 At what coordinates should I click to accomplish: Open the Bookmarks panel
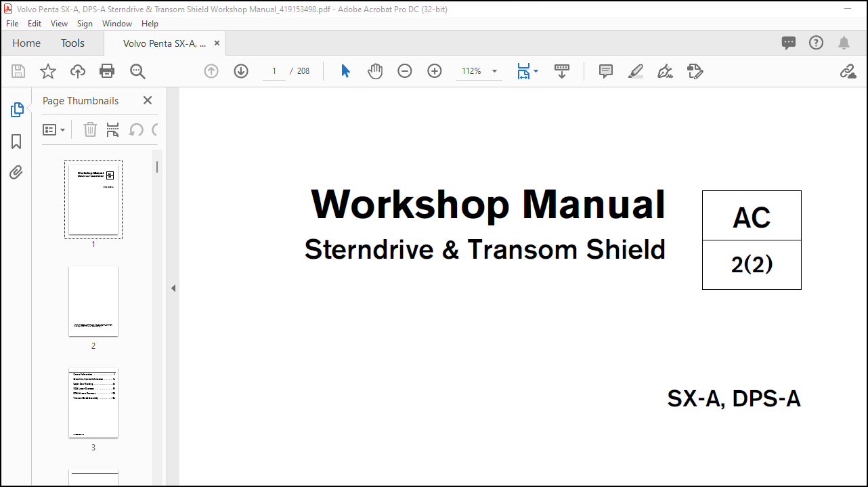pyautogui.click(x=17, y=141)
